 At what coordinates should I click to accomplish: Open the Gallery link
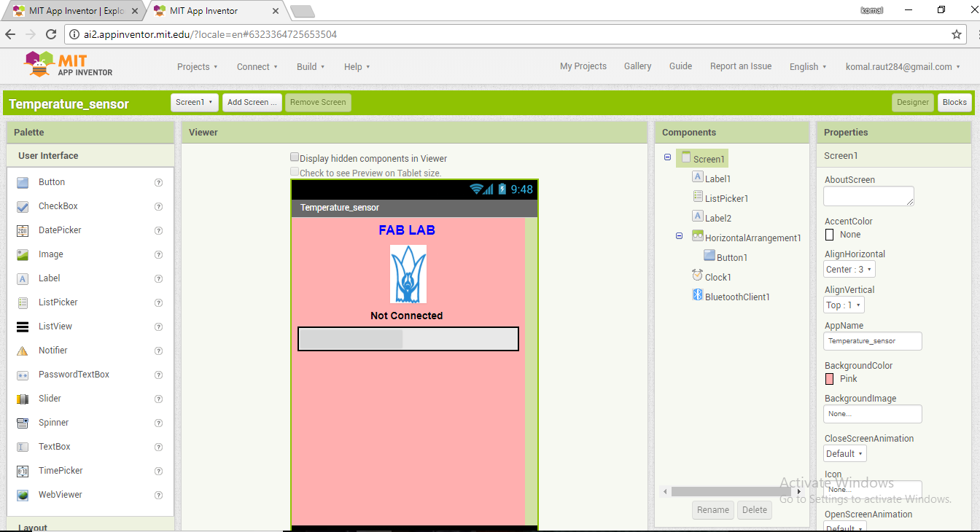[x=637, y=66]
